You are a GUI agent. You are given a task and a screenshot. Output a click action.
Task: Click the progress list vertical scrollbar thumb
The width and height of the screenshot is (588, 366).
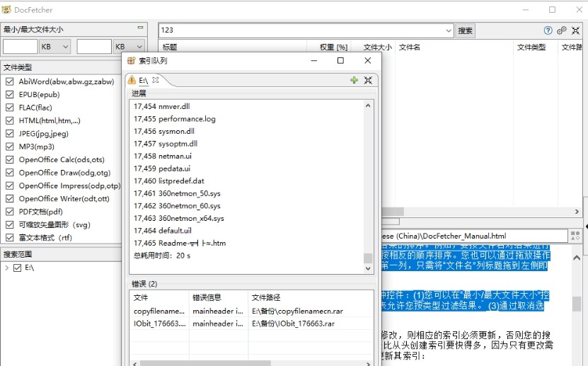pyautogui.click(x=367, y=258)
